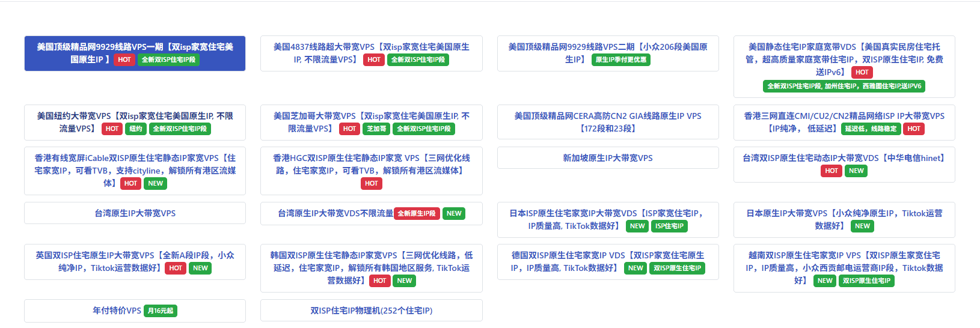This screenshot has width=980, height=328.
Task: Click red 全新原生IP段 badge
Action: tap(417, 213)
